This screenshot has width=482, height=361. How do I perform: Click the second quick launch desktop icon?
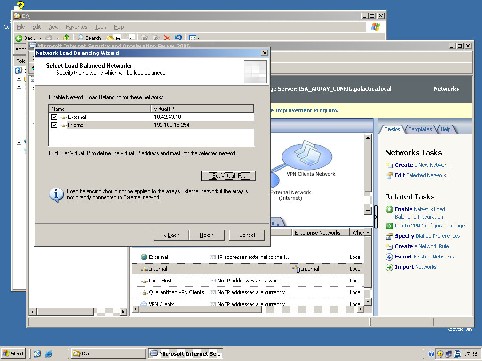49,354
